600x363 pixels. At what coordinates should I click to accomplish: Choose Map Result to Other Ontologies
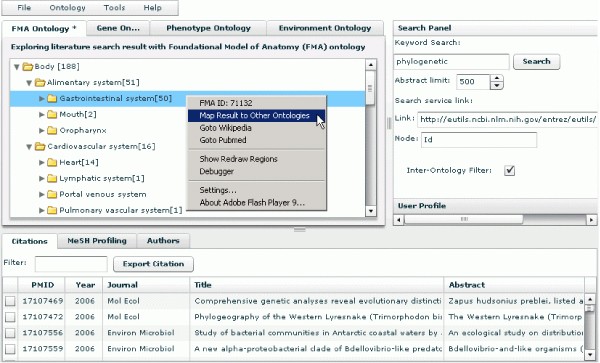click(x=256, y=116)
